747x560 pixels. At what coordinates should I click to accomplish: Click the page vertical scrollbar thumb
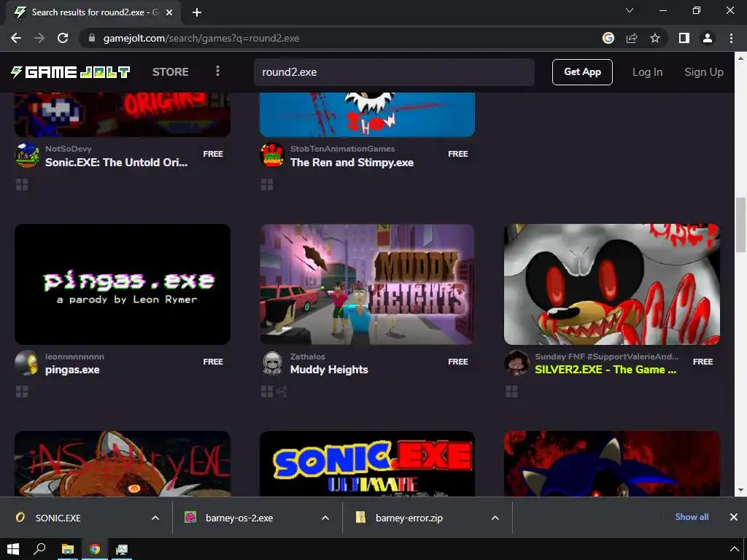click(740, 225)
